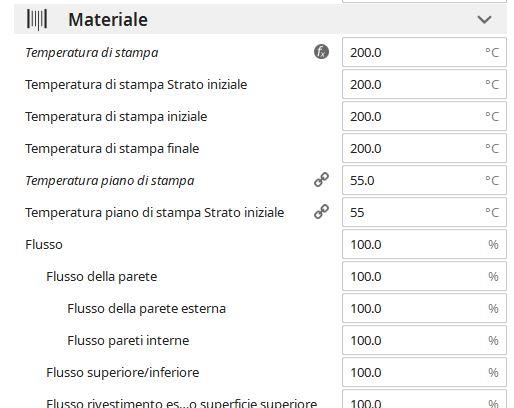Click the link icon beside Temperatura piano di stampa
514x408 pixels.
coord(321,180)
